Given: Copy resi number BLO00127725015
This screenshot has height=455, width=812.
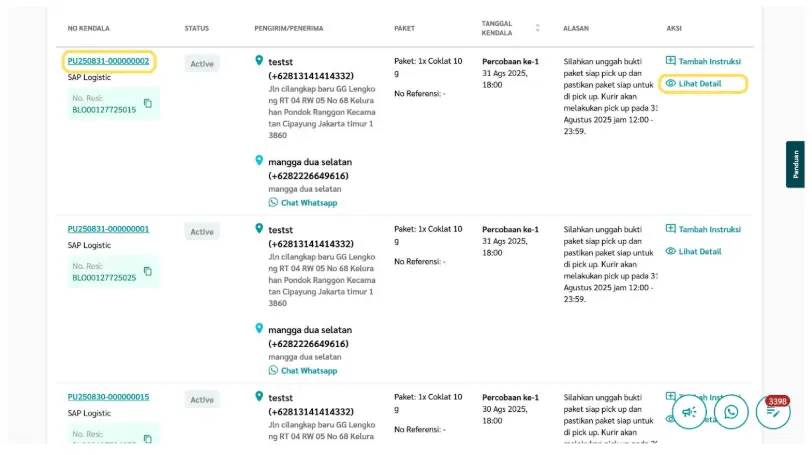Looking at the screenshot, I should click(x=147, y=103).
